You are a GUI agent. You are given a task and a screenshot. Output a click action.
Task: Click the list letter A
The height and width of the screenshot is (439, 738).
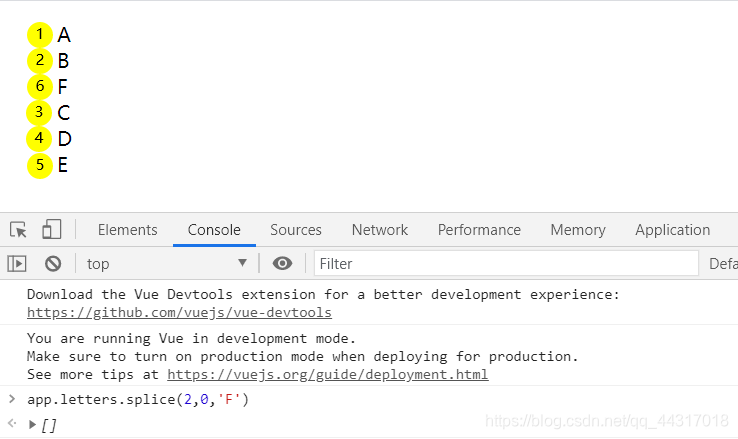pyautogui.click(x=64, y=35)
